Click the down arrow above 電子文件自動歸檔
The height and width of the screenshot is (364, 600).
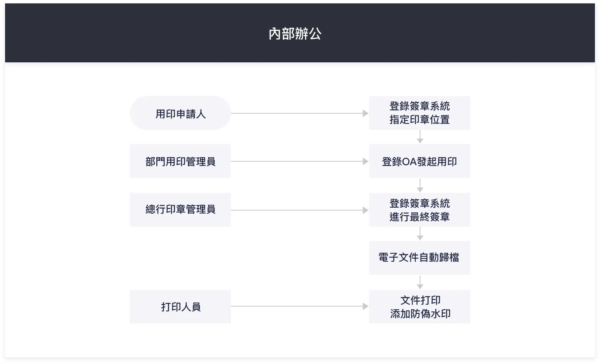(x=420, y=234)
